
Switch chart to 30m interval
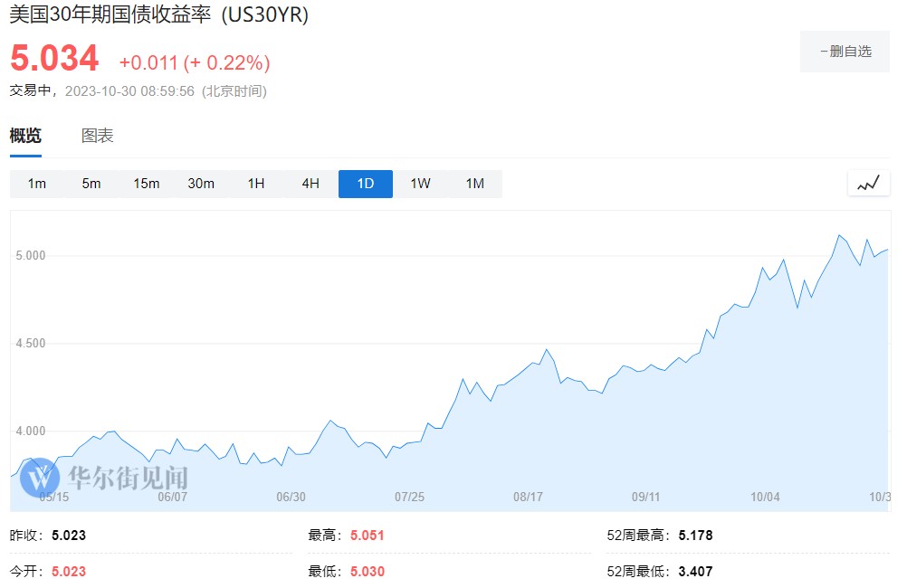tap(201, 184)
